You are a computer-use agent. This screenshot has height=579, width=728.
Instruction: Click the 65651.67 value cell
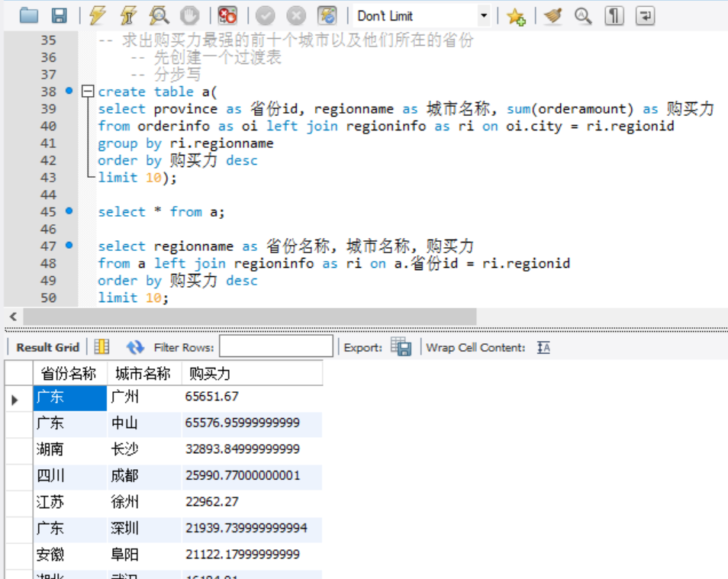[x=252, y=397]
